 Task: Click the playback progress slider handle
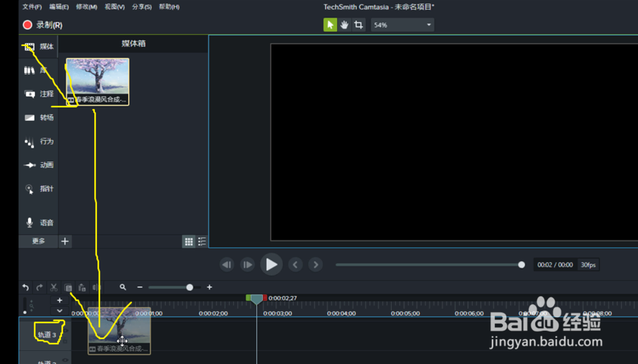tap(521, 265)
